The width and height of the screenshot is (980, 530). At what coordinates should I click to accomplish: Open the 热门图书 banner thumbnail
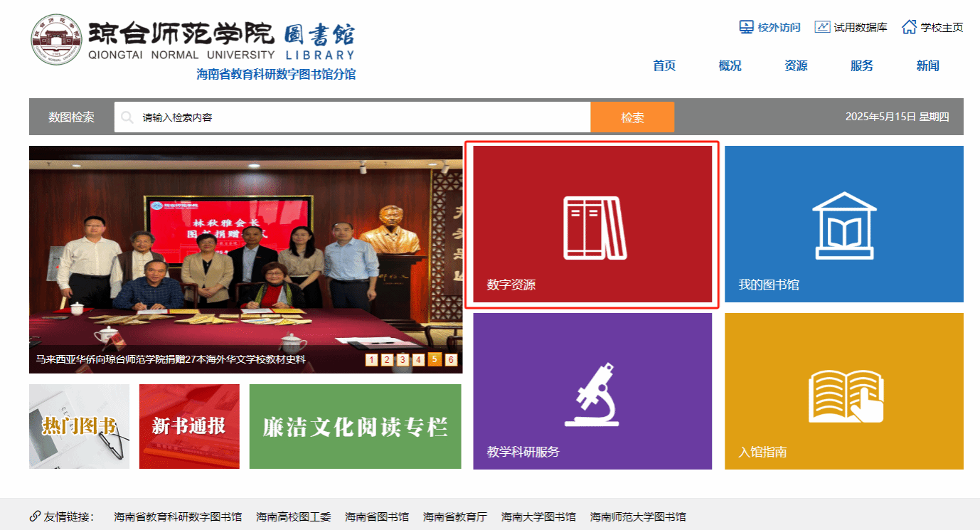pyautogui.click(x=79, y=426)
